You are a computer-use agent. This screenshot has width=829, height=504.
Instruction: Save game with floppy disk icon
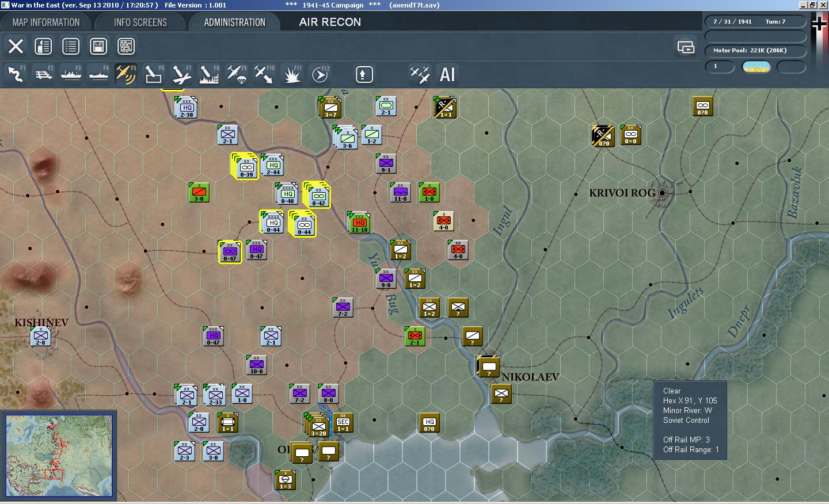click(x=98, y=46)
